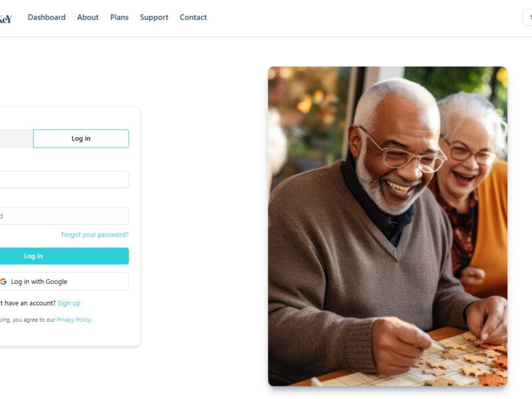
Task: Open the Privacy Policy link
Action: 74,320
